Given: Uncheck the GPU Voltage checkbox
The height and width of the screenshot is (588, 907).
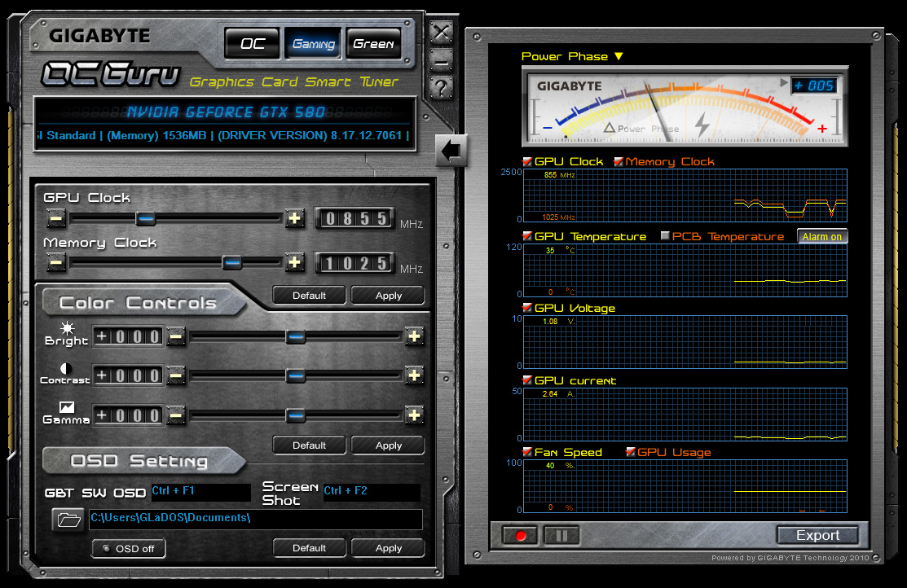Looking at the screenshot, I should click(527, 308).
